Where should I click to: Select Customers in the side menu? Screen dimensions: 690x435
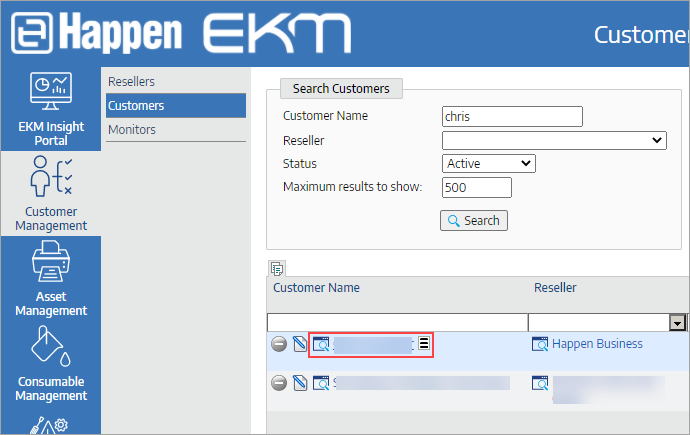(176, 106)
